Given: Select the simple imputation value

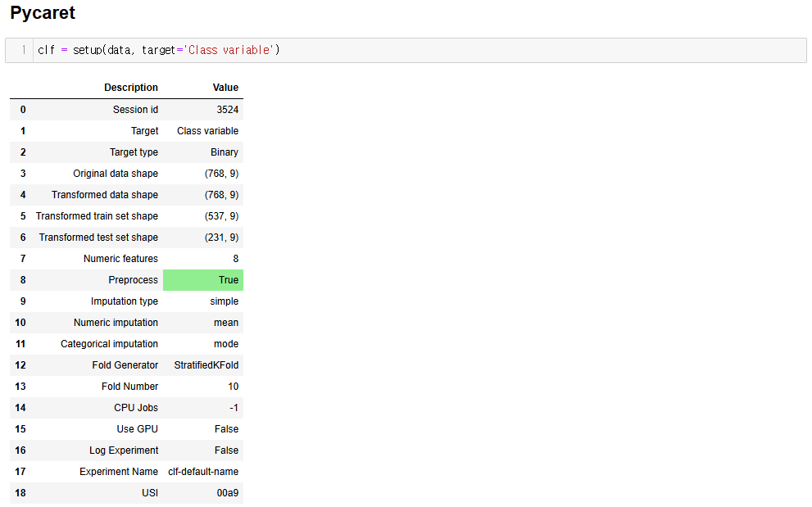Looking at the screenshot, I should (225, 301).
